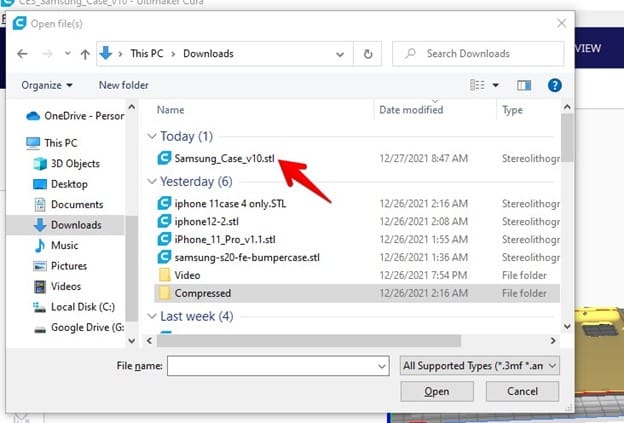Select the iphone12-2.stl file
The height and width of the screenshot is (423, 624).
207,222
